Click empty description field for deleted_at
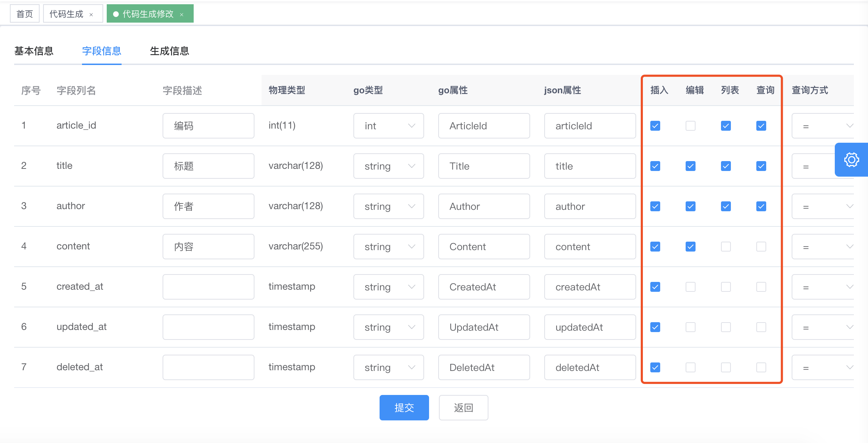This screenshot has width=868, height=443. pos(209,367)
